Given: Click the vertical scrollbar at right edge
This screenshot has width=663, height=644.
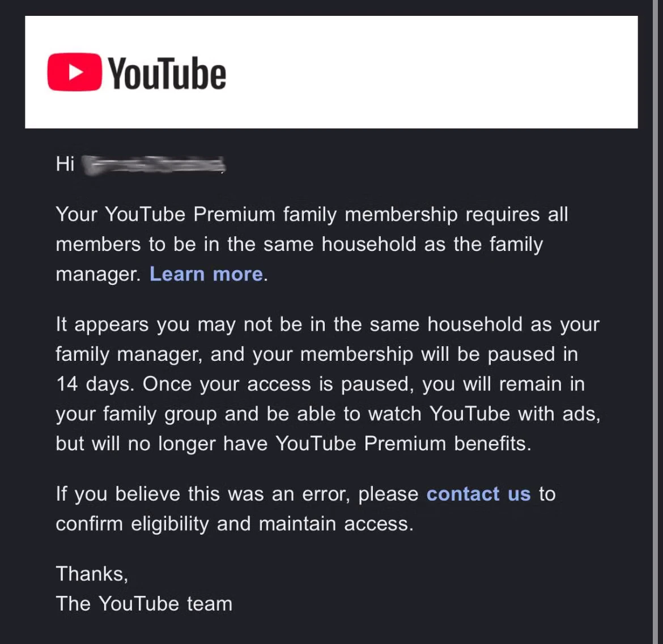Looking at the screenshot, I should 655,322.
